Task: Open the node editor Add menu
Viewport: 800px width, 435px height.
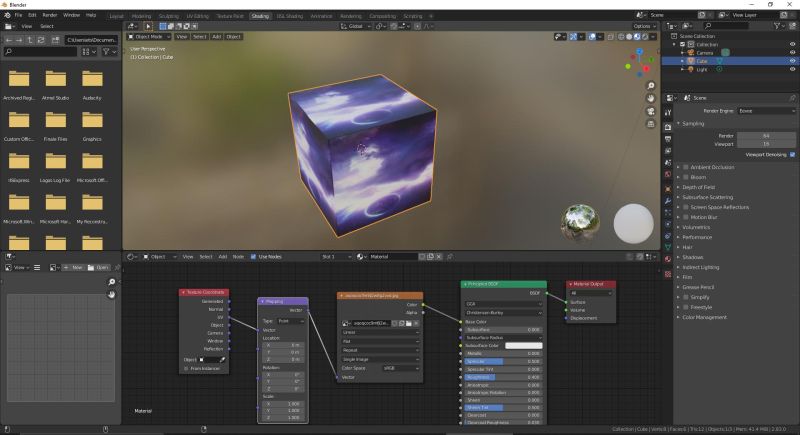Action: point(222,257)
